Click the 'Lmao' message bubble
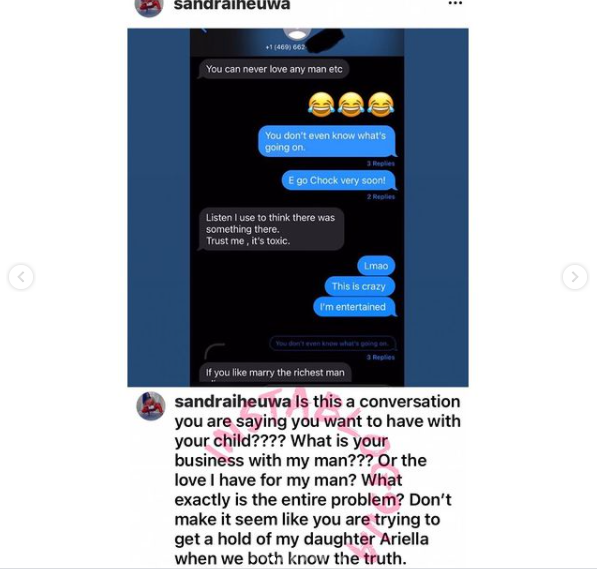 376,266
